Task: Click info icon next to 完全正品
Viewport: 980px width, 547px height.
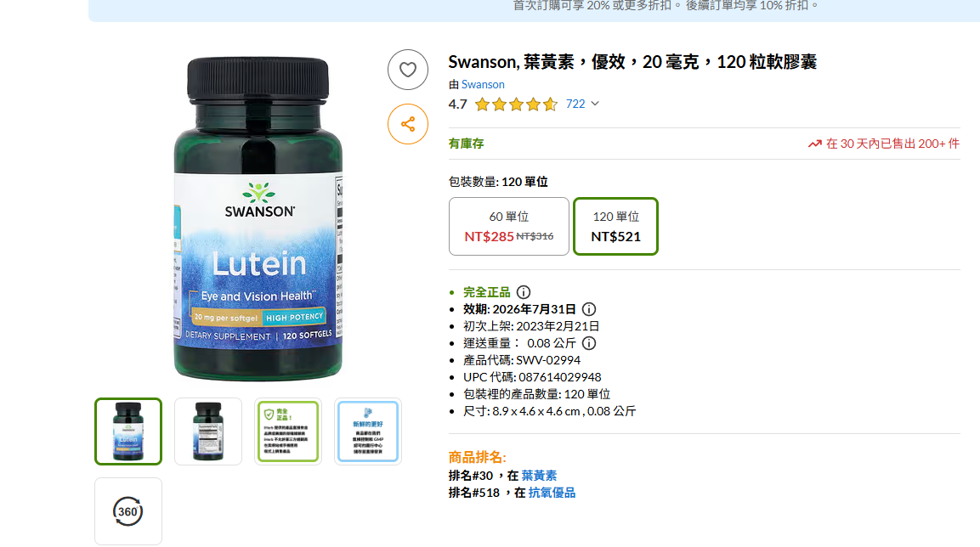Action: [524, 292]
